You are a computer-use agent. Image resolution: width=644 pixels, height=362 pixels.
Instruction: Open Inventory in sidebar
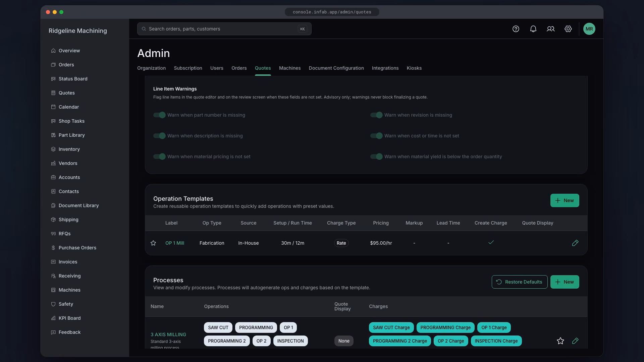coord(69,149)
